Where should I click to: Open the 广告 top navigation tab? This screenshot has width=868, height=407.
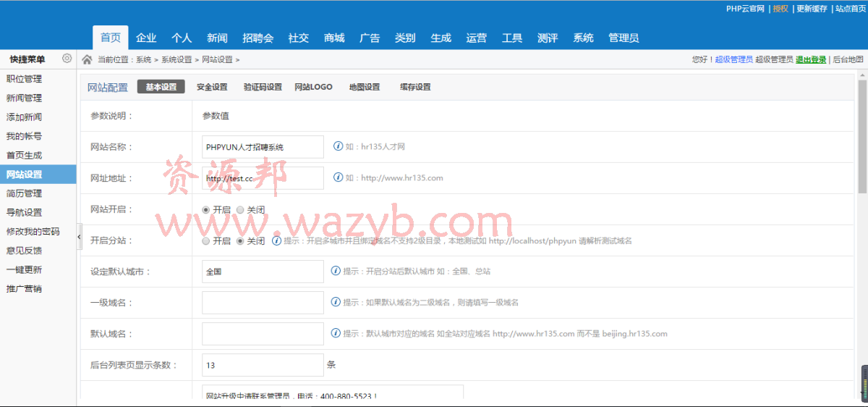pos(370,38)
